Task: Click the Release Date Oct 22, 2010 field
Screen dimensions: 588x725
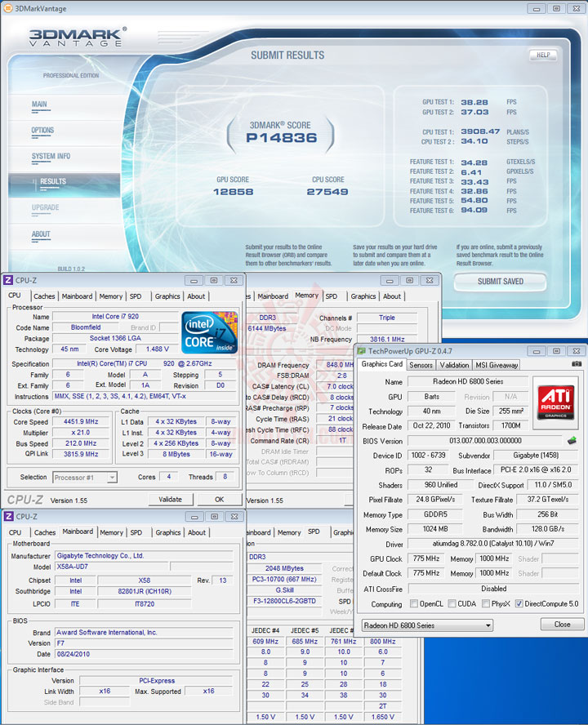Action: click(431, 425)
